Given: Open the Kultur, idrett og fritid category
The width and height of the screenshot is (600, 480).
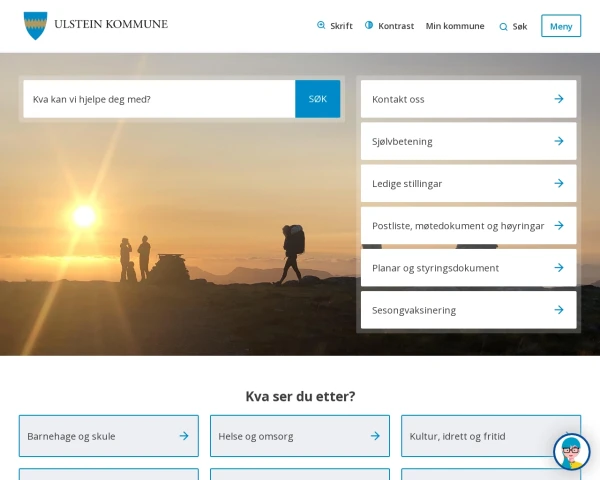Looking at the screenshot, I should pyautogui.click(x=491, y=436).
